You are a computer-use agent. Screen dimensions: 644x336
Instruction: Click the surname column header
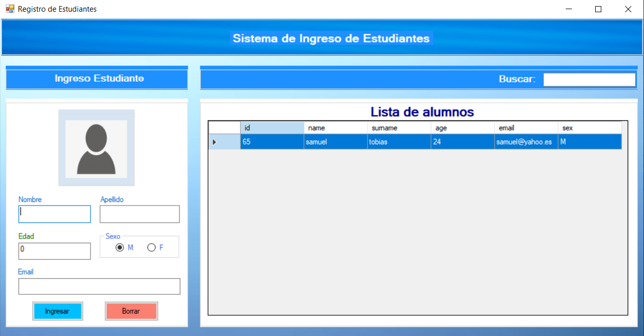[399, 128]
